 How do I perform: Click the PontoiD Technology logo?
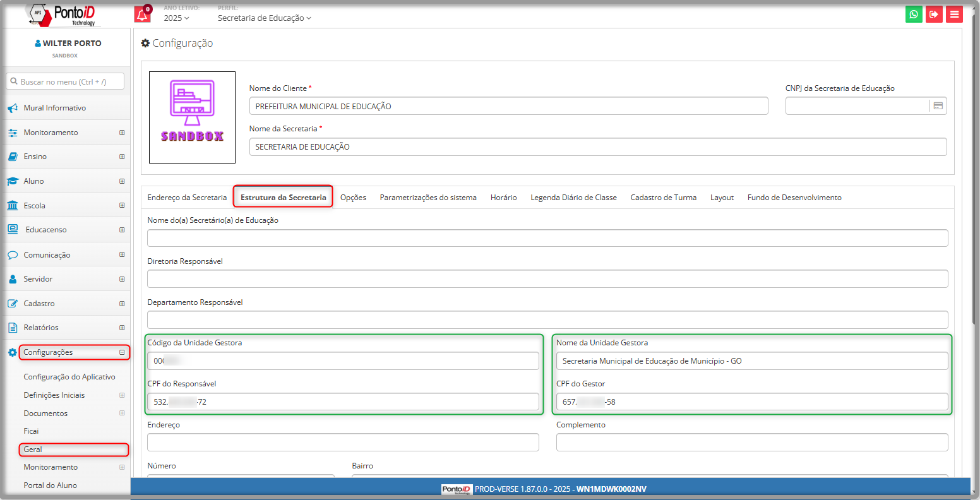click(x=64, y=15)
